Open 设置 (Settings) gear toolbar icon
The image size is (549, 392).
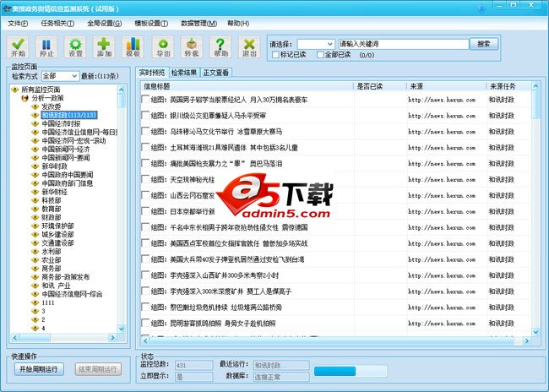click(75, 47)
